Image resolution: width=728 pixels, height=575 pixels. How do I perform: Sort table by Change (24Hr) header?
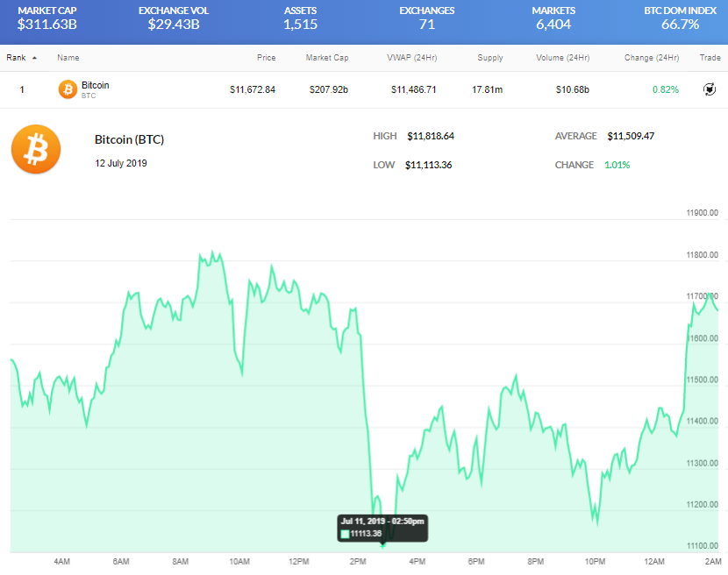tap(652, 58)
